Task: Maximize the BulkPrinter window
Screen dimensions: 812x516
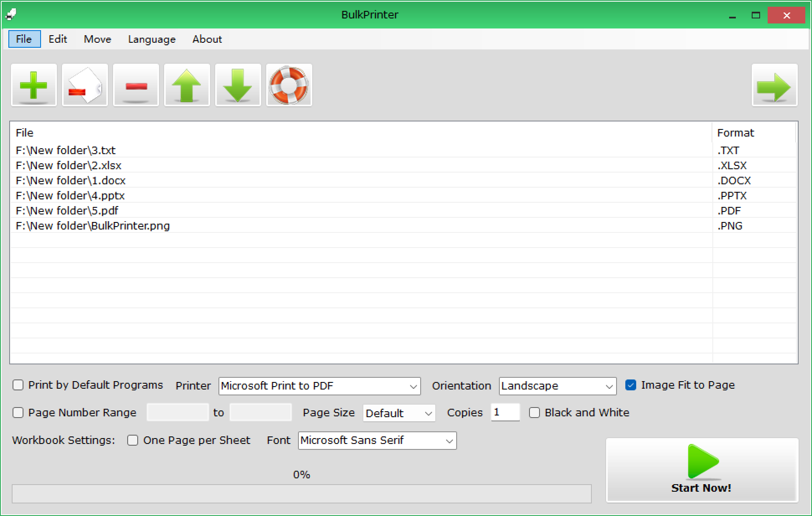Action: click(x=756, y=15)
